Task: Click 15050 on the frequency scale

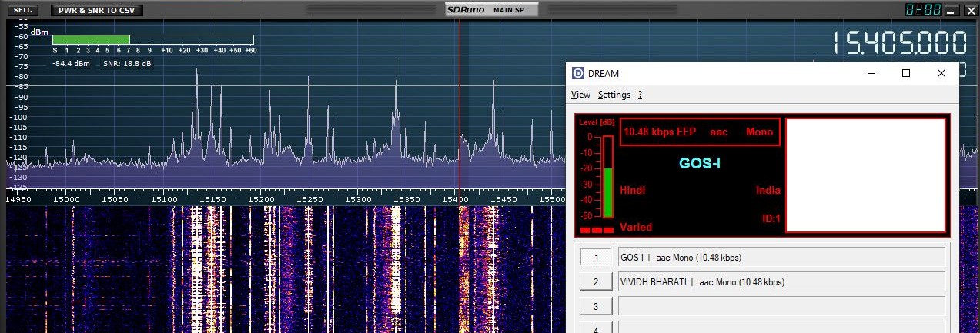Action: point(115,200)
